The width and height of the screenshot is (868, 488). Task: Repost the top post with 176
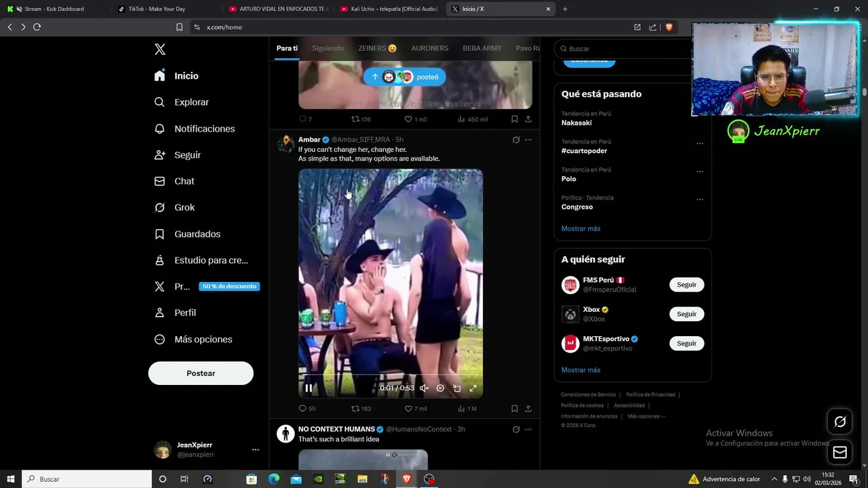coord(361,119)
